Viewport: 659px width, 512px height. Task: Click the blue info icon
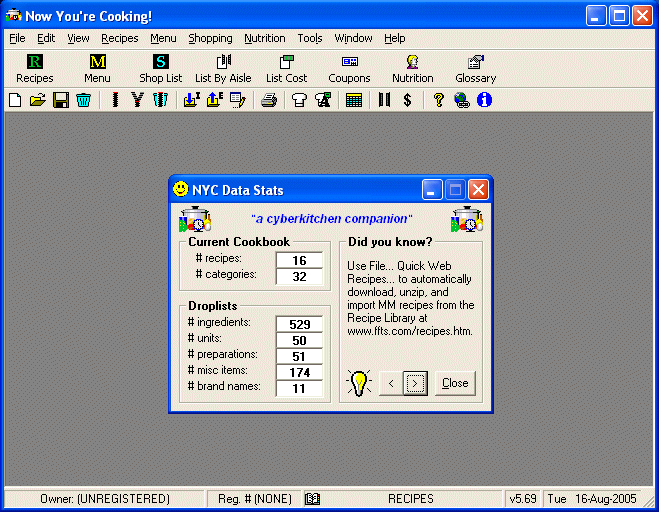[x=484, y=100]
